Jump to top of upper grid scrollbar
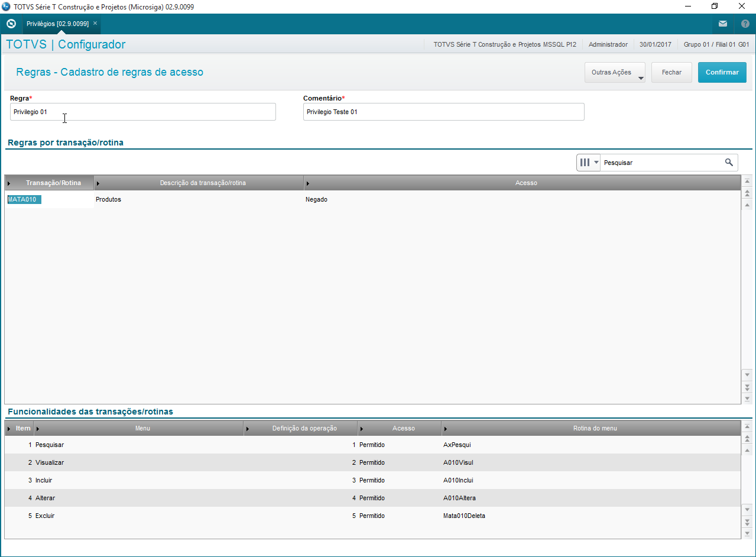 click(x=747, y=182)
